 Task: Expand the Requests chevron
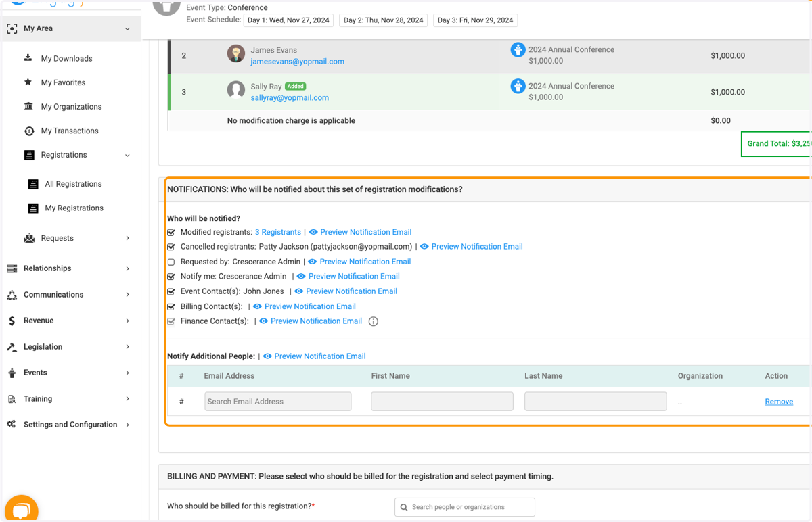[x=128, y=238]
